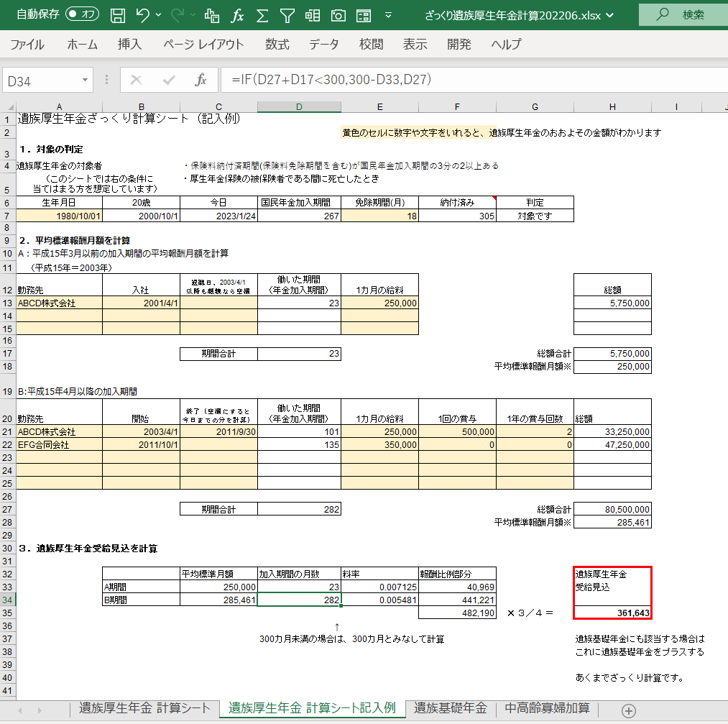This screenshot has width=728, height=724.
Task: Add a new sheet with the plus button
Action: (629, 710)
